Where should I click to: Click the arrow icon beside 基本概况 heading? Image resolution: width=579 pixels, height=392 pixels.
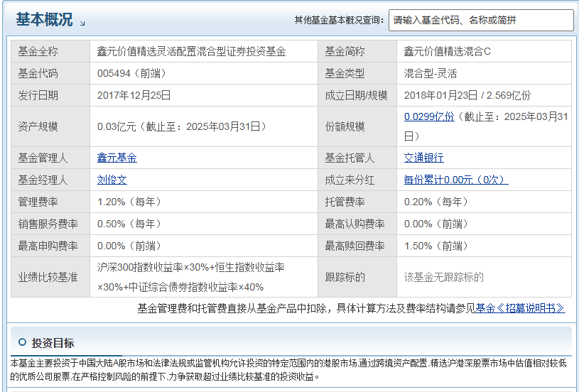[x=82, y=23]
